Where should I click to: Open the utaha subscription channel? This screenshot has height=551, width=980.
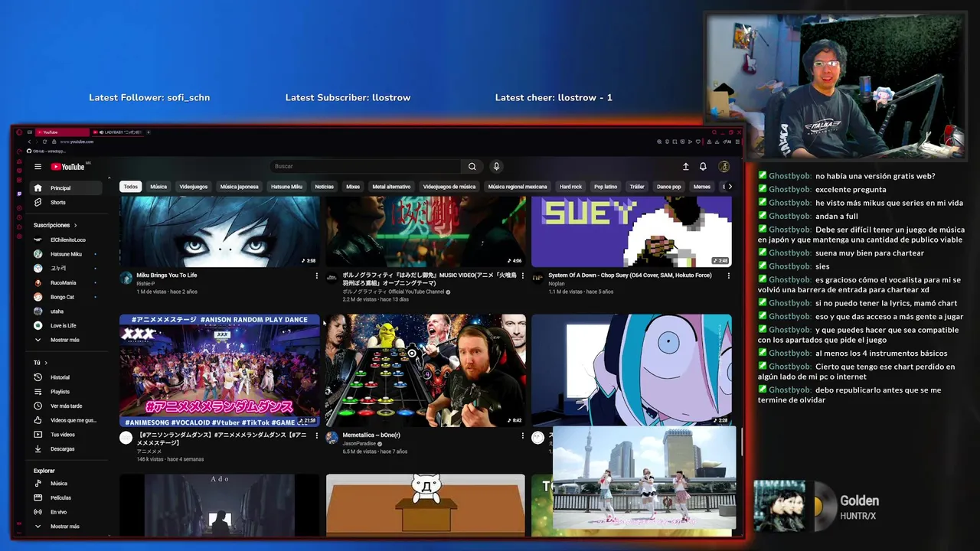coord(66,311)
